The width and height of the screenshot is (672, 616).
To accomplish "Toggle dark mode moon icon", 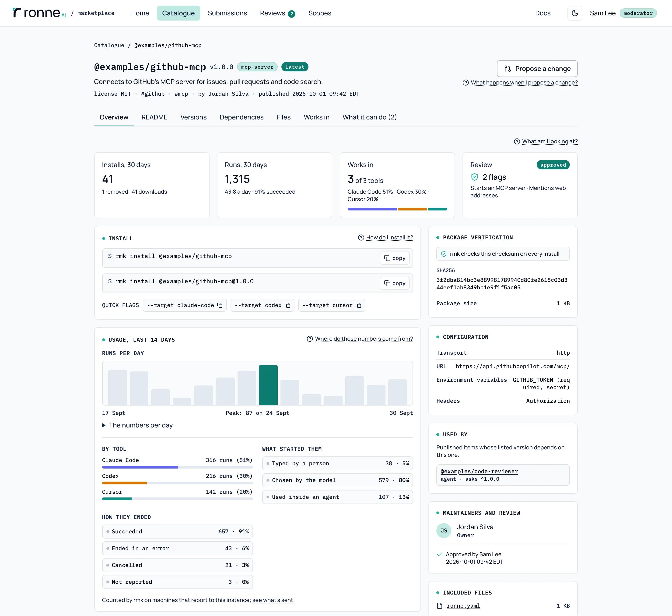I will [x=575, y=13].
